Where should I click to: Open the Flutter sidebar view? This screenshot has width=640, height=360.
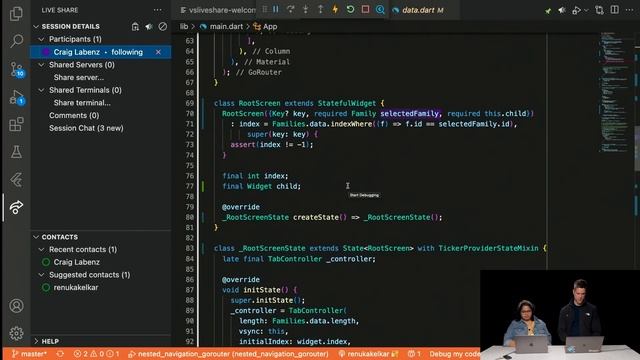(x=16, y=180)
